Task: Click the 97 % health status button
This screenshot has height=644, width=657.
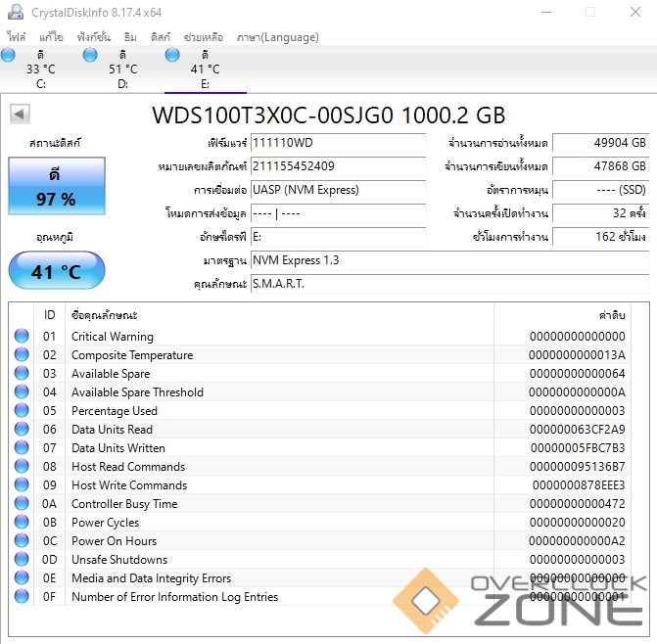Action: [x=56, y=187]
